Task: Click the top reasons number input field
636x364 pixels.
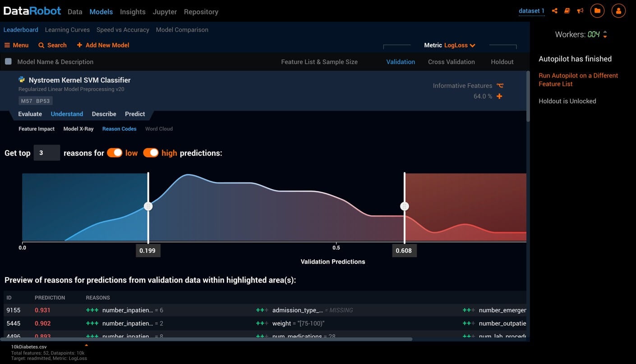Action: 46,153
